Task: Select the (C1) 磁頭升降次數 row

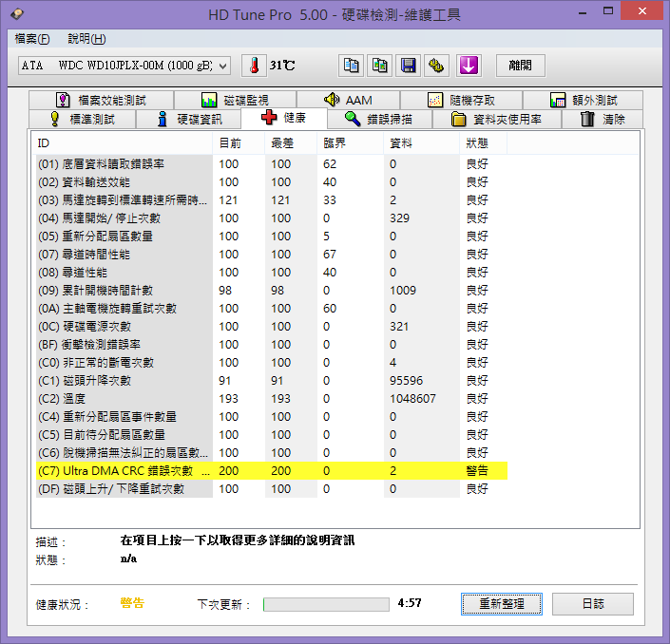Action: click(x=272, y=381)
